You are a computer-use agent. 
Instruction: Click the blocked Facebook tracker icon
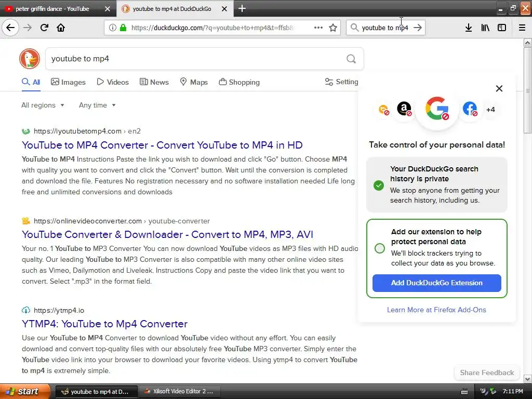coord(470,109)
